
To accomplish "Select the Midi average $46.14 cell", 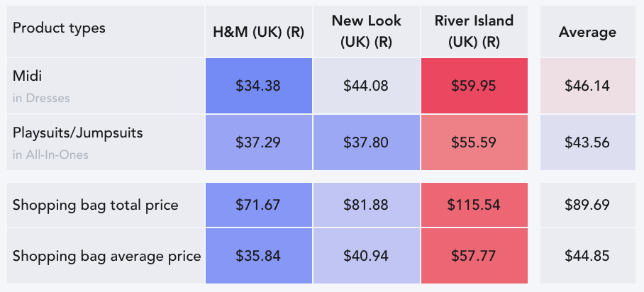I will click(x=588, y=86).
